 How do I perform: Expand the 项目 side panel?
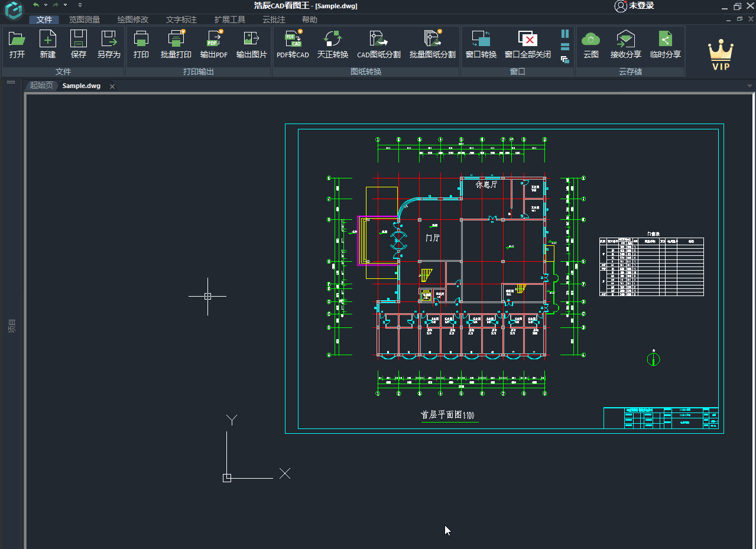pos(12,326)
